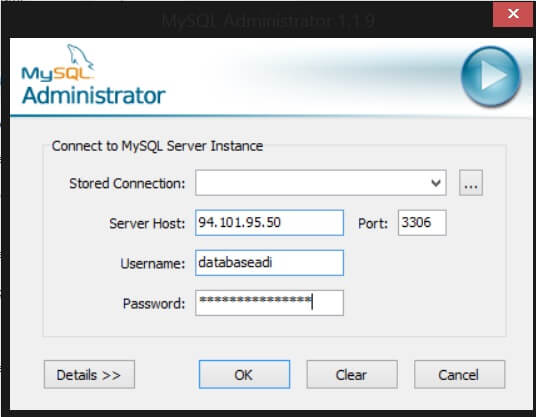Click the Server Host label
The width and height of the screenshot is (536, 417).
coord(147,224)
